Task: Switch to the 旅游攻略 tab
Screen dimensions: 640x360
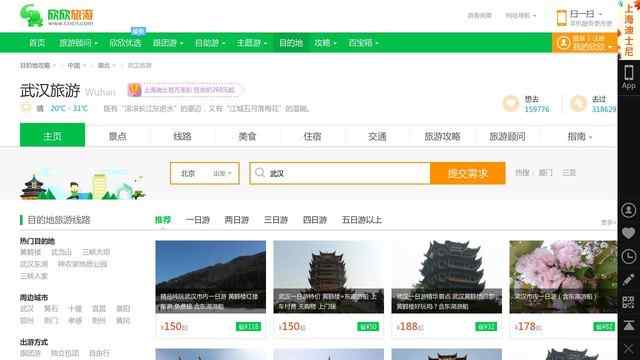Action: tap(442, 136)
